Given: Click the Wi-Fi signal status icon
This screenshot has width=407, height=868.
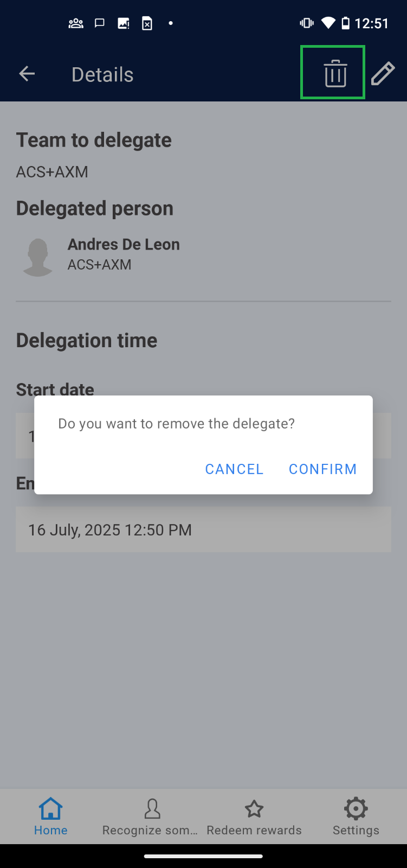Looking at the screenshot, I should pyautogui.click(x=328, y=23).
